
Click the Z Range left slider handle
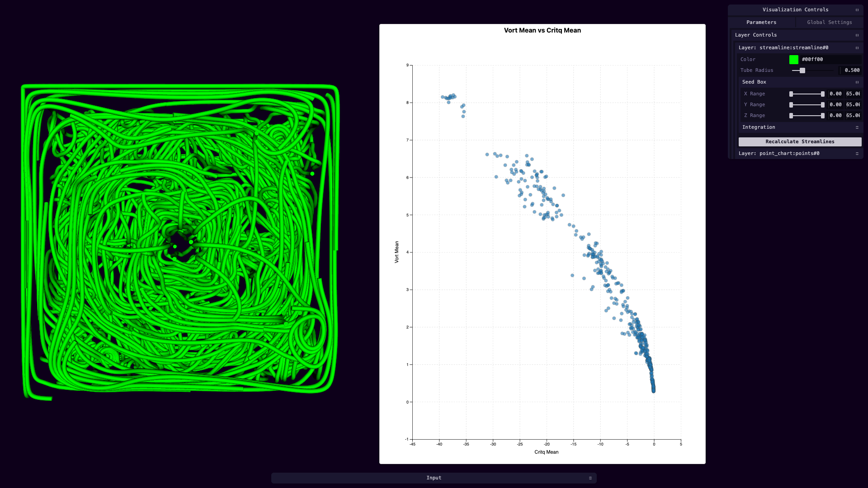791,116
